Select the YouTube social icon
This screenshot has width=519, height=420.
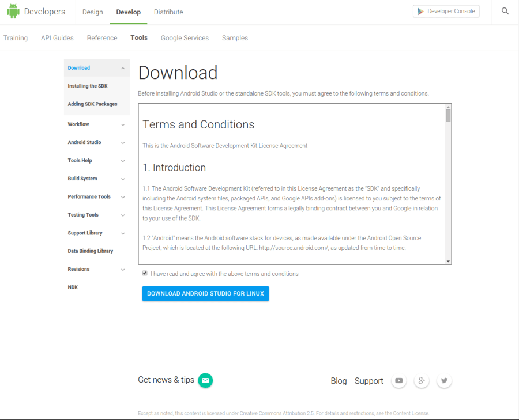pos(398,380)
